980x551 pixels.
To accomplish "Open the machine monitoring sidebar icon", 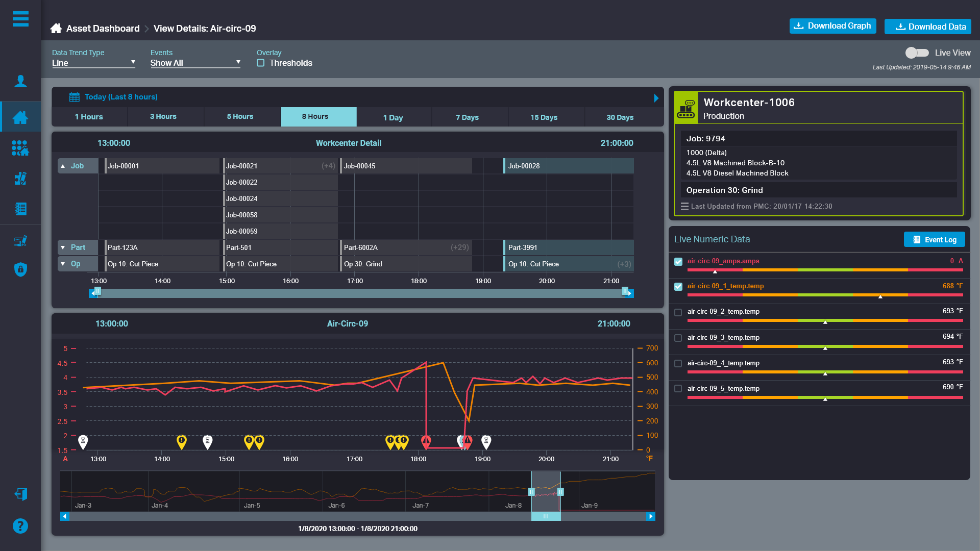I will tap(20, 240).
